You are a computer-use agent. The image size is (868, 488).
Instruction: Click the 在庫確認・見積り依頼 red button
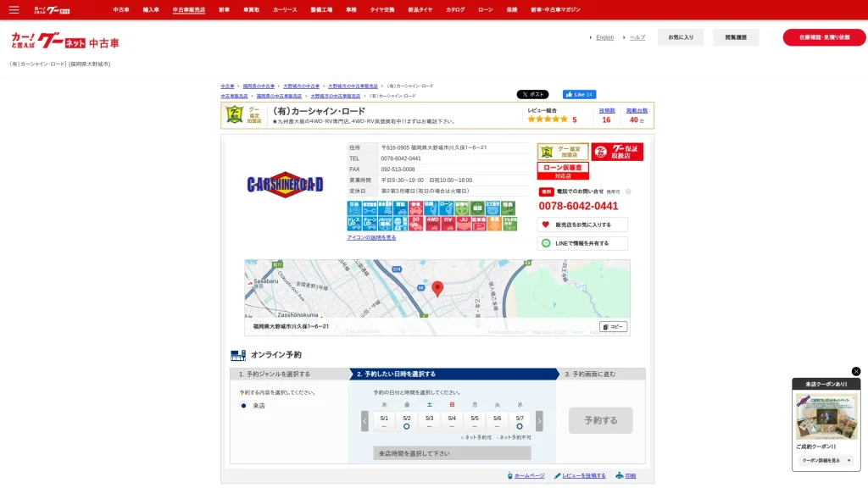824,37
